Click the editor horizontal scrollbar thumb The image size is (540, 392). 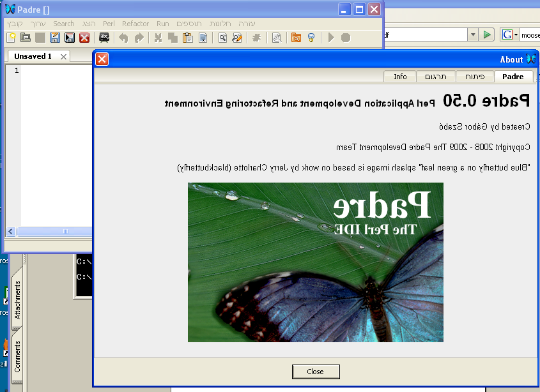(x=55, y=231)
